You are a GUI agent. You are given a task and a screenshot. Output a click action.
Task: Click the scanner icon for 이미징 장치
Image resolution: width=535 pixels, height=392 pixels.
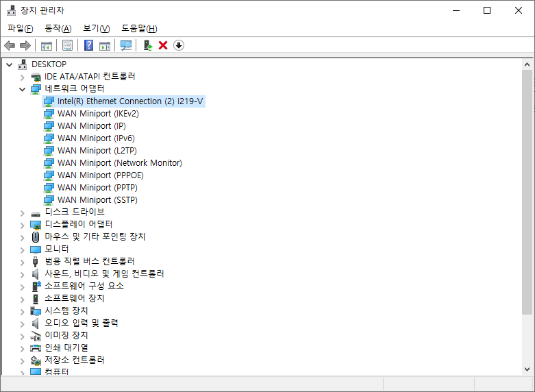tap(36, 336)
